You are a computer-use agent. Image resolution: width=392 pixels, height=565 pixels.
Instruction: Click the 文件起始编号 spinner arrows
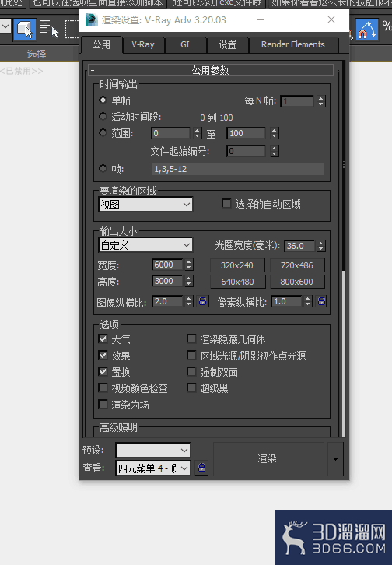click(x=275, y=151)
